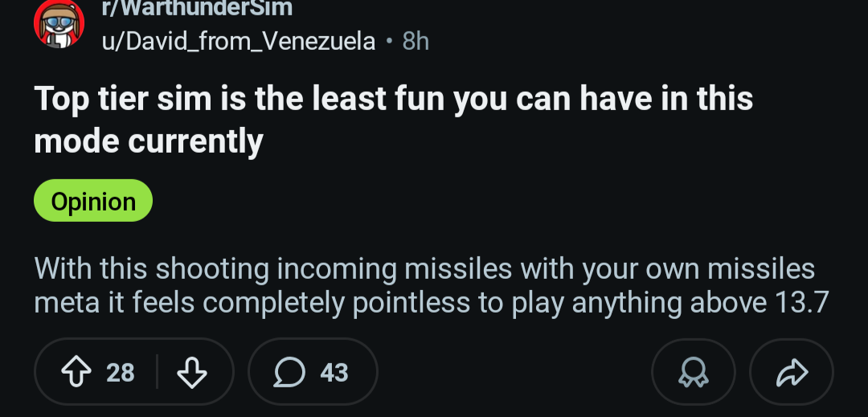Open the poster's avatar image

[59, 22]
